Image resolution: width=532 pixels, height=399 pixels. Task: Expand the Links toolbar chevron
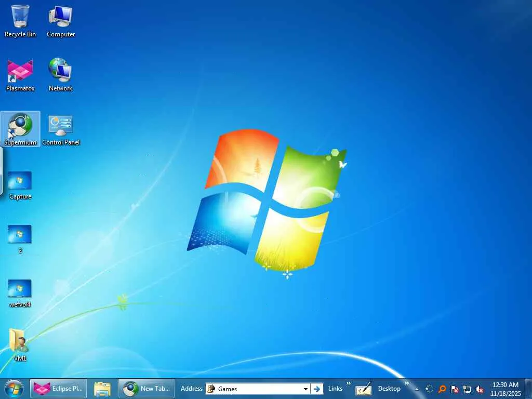coord(349,384)
